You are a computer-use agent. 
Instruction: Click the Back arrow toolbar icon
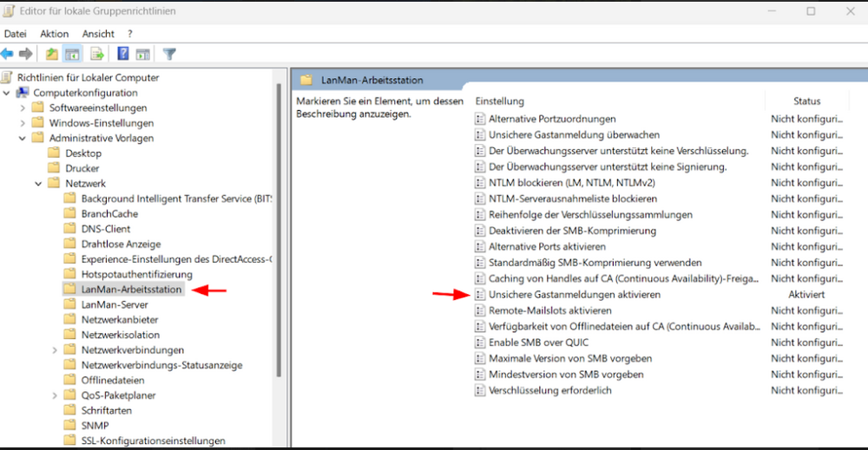point(7,54)
